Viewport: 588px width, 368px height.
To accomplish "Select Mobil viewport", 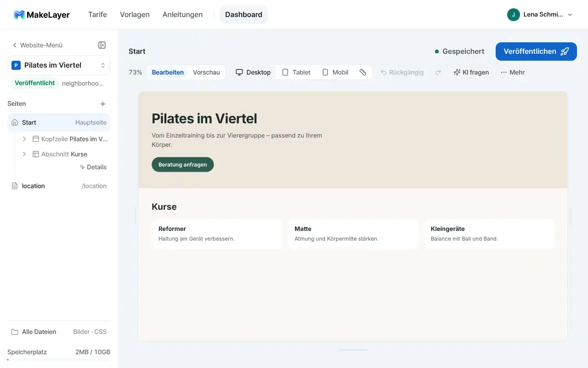I will [x=335, y=72].
